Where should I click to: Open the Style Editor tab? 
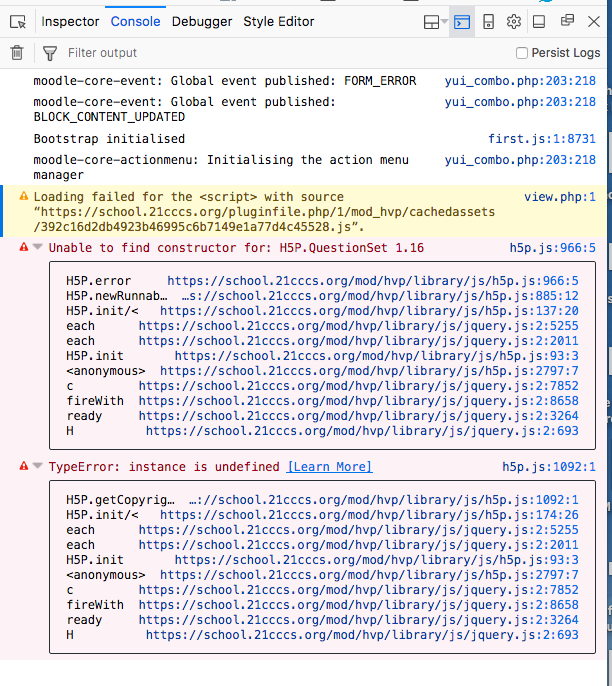point(279,21)
